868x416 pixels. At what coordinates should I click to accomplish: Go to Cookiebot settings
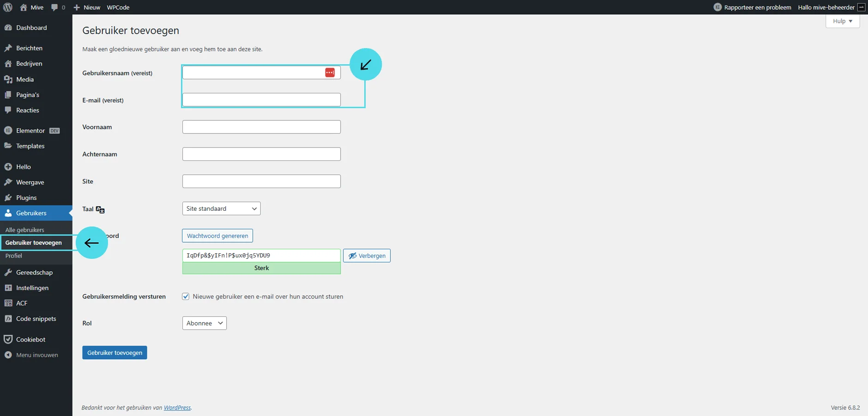click(30, 340)
